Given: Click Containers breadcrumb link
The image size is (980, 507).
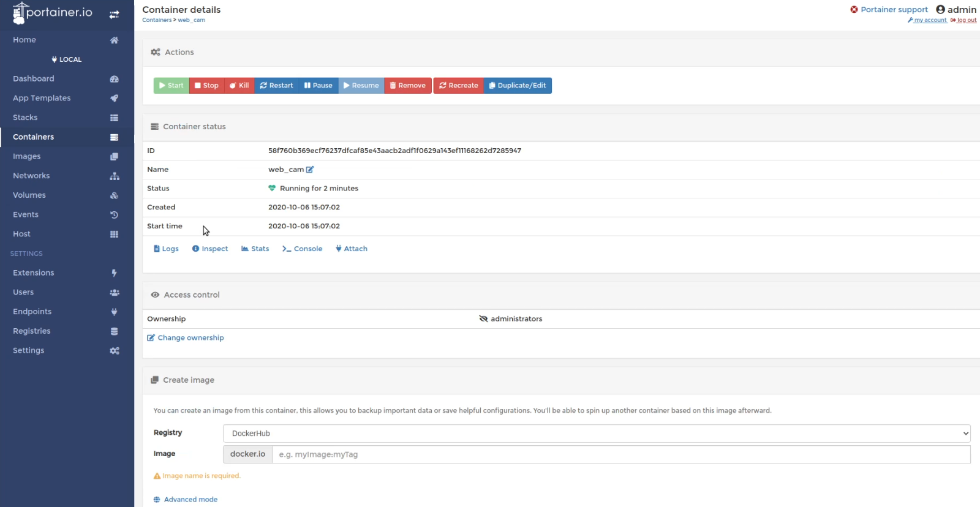Looking at the screenshot, I should [157, 20].
